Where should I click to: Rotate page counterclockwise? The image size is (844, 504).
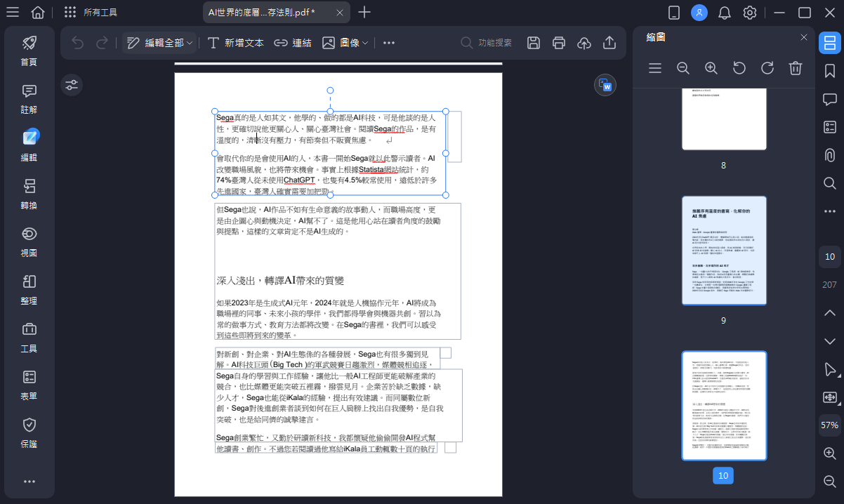[739, 68]
